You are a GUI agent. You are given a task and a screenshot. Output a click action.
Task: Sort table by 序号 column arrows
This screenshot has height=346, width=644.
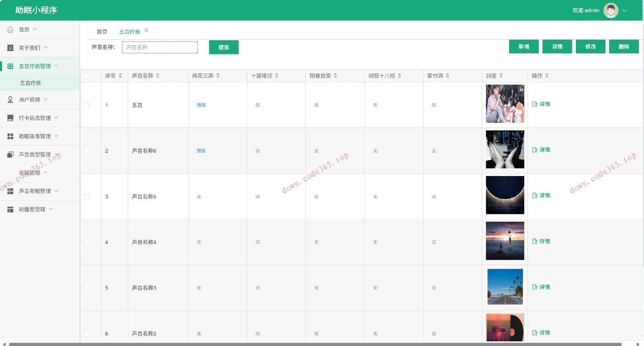pos(120,76)
